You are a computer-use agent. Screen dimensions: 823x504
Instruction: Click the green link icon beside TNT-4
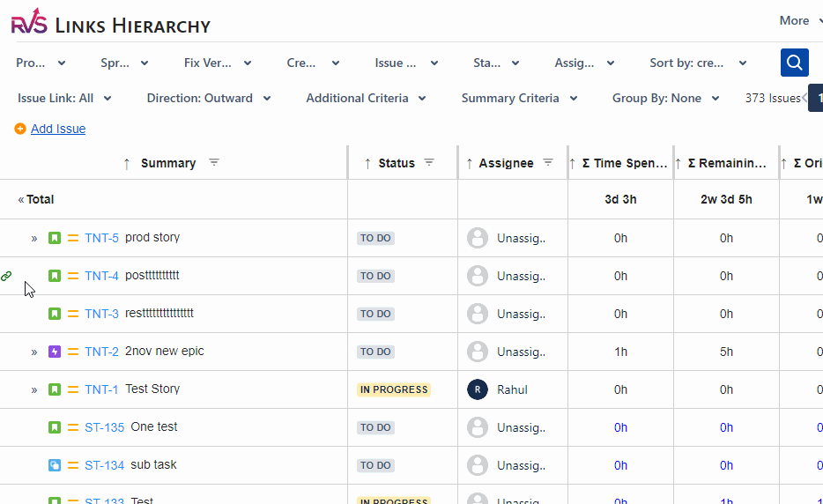(6, 276)
